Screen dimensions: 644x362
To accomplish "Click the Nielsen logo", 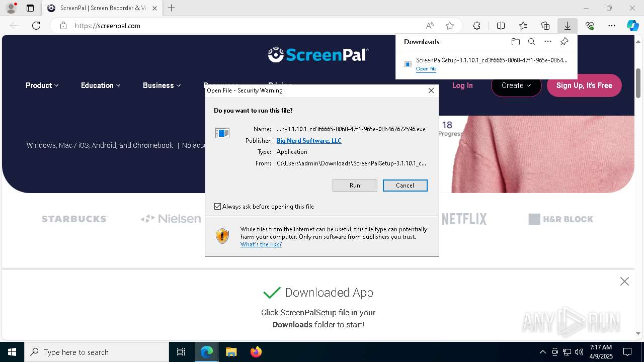I will pyautogui.click(x=171, y=219).
